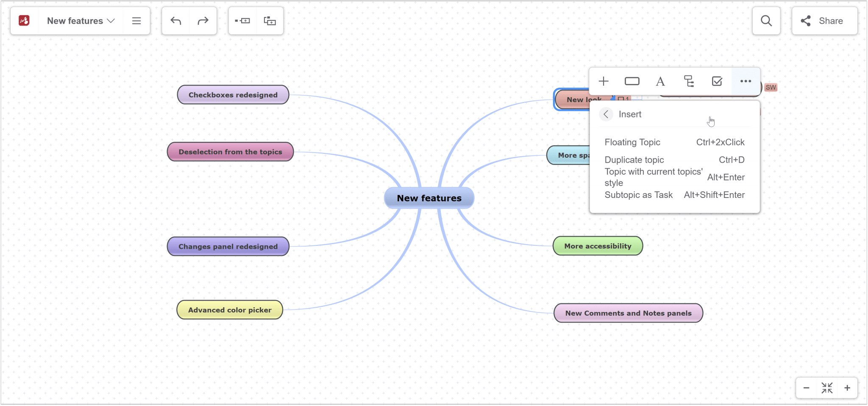Click the plus icon on the topic toolbar
This screenshot has width=868, height=406.
point(604,81)
